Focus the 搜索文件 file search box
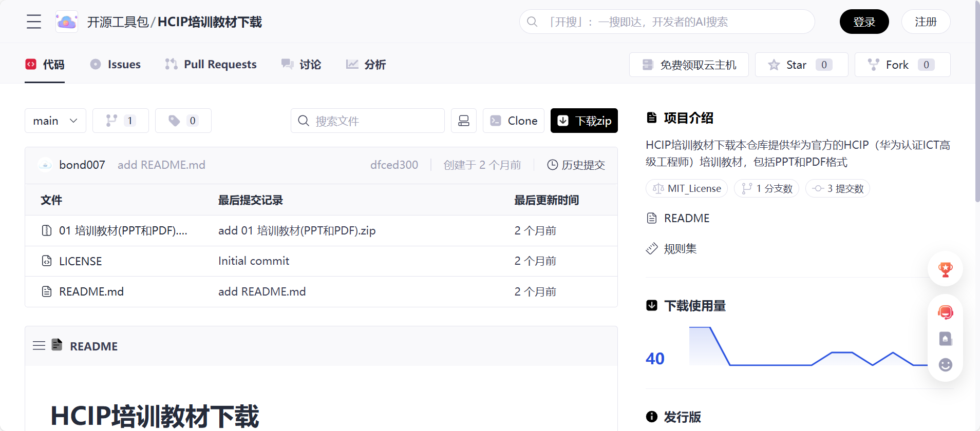This screenshot has height=431, width=980. pyautogui.click(x=368, y=121)
